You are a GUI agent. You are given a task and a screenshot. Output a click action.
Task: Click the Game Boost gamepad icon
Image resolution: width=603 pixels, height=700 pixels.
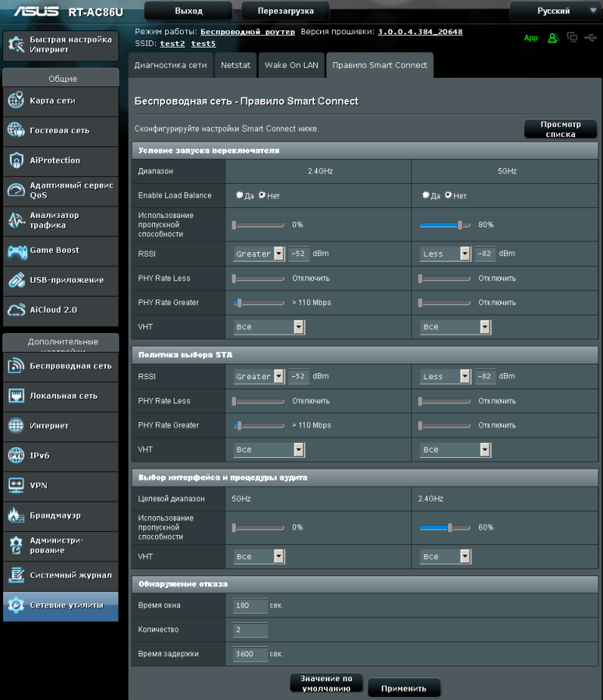pyautogui.click(x=17, y=251)
